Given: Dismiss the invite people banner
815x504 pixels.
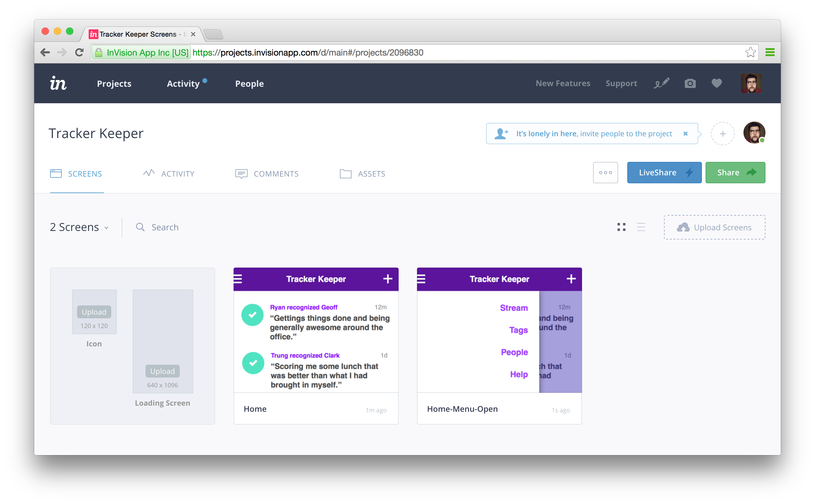Looking at the screenshot, I should tap(685, 134).
